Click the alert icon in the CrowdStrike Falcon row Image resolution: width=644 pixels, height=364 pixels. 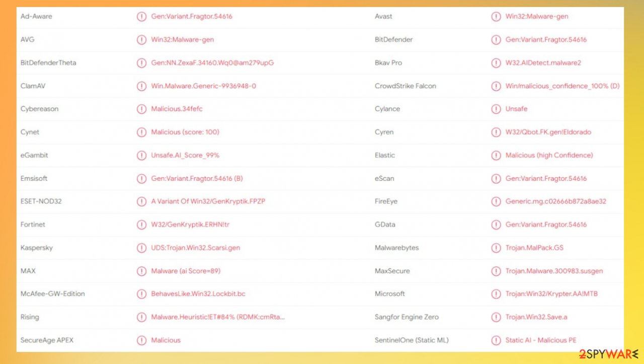496,86
